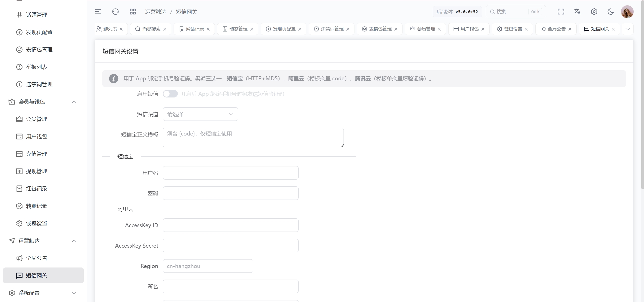Viewport: 644px width, 302px height.
Task: Close the 全局公告 tab
Action: pos(570,29)
